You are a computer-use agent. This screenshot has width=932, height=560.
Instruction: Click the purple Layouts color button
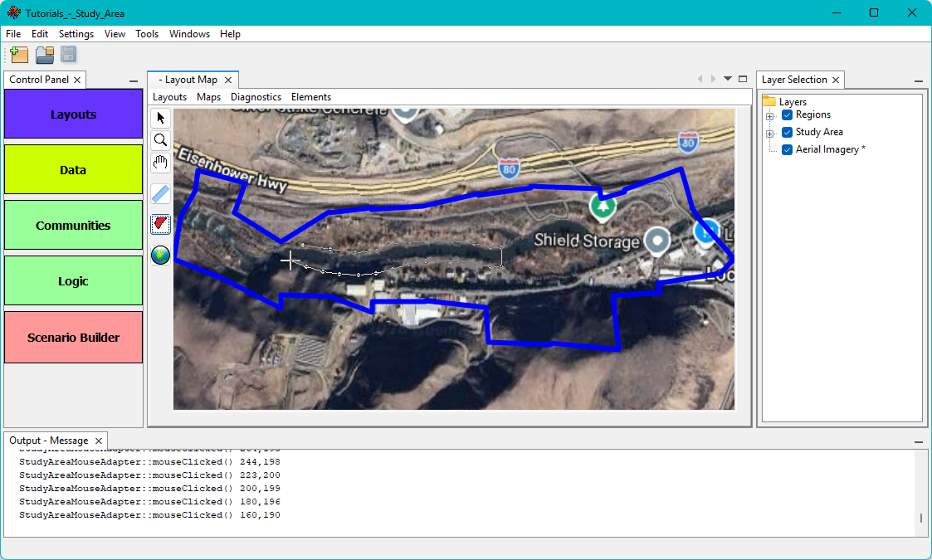click(x=73, y=114)
